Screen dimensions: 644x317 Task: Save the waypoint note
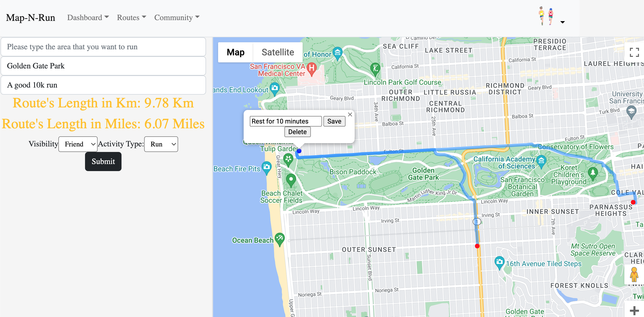pos(334,121)
